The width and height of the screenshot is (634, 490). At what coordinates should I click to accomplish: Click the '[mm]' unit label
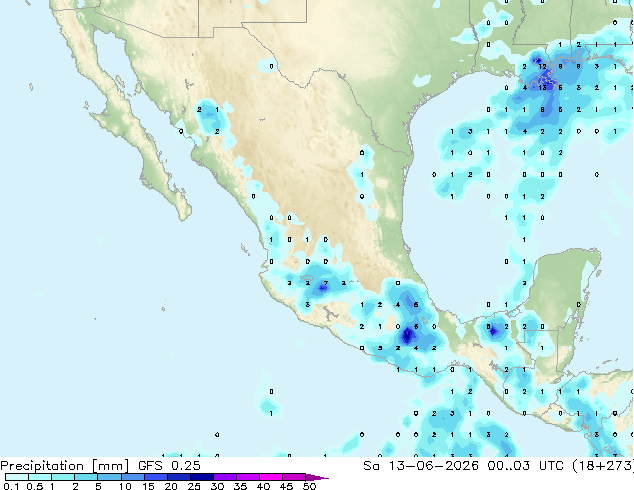coord(110,466)
